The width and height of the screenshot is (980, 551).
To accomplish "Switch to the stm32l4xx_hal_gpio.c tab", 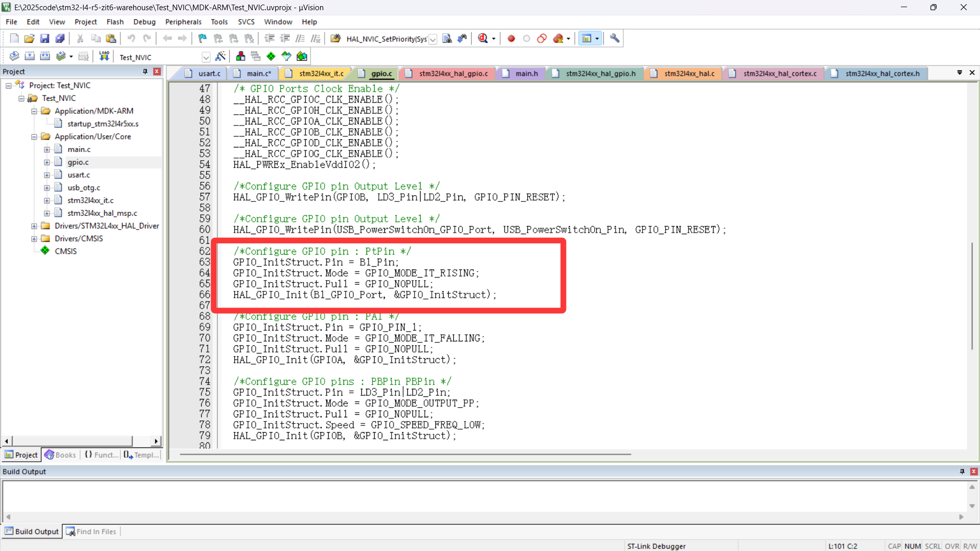I will 453,73.
